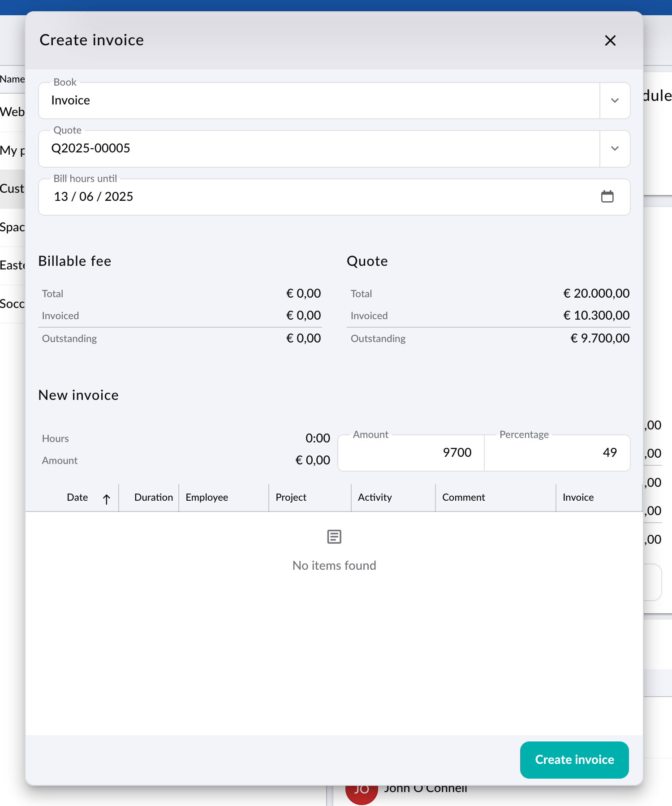Edit the Percentage field showing 49

click(557, 453)
